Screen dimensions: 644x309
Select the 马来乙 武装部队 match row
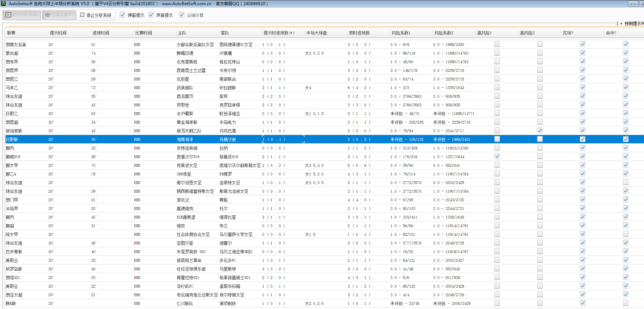tap(185, 88)
